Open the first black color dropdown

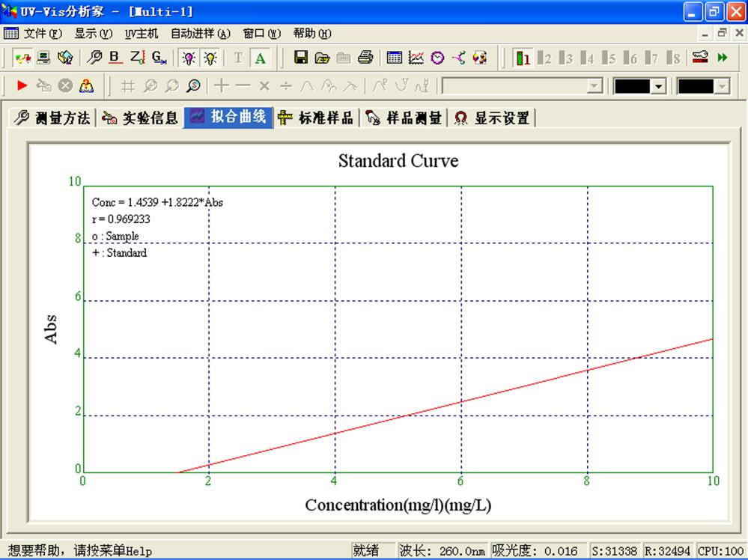tap(659, 86)
